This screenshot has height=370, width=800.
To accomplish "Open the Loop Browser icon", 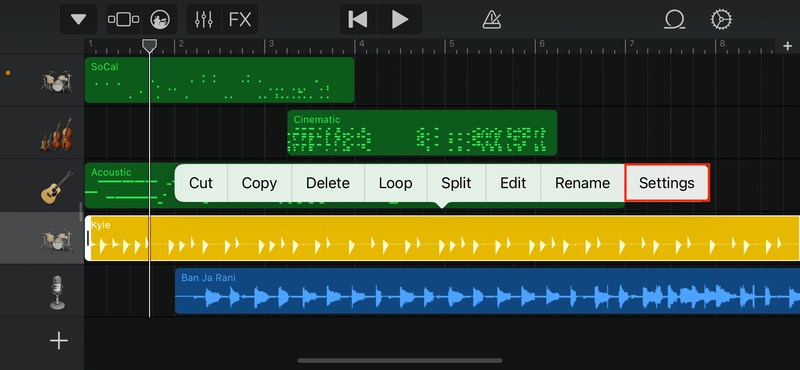I will click(674, 20).
